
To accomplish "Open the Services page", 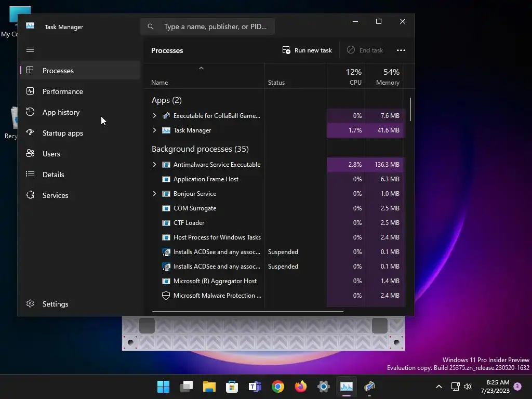I will pyautogui.click(x=80, y=195).
